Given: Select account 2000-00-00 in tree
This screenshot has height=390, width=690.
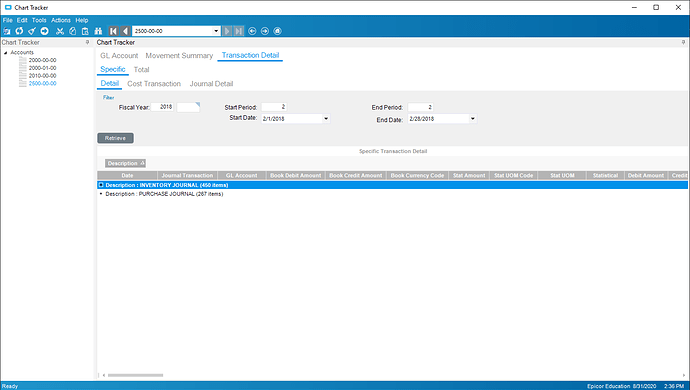Looking at the screenshot, I should click(x=42, y=60).
